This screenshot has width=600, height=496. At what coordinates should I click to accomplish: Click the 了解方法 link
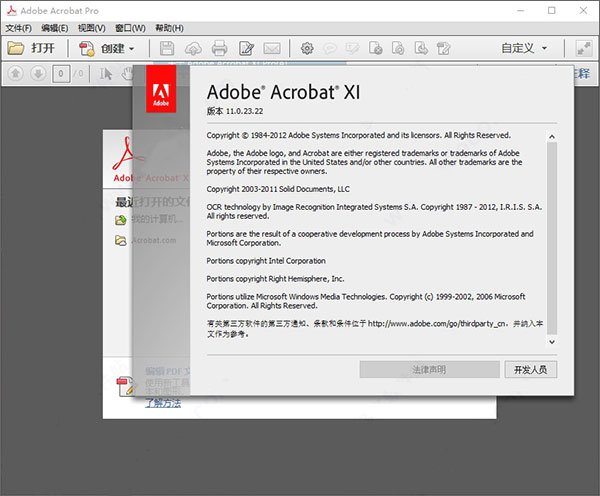tap(163, 403)
